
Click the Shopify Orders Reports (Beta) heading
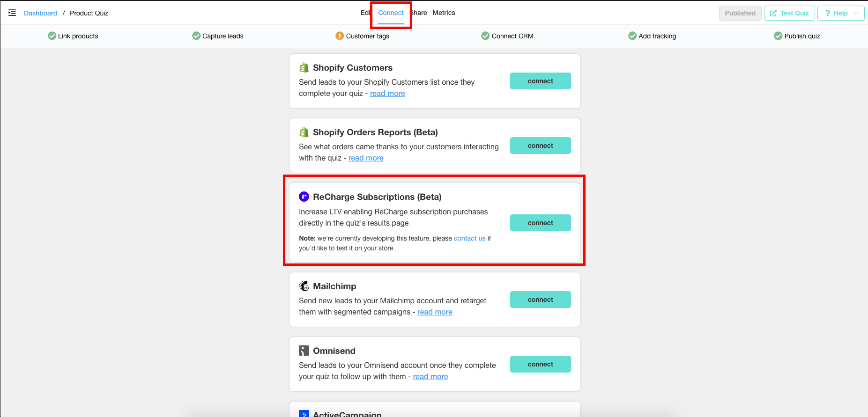coord(375,132)
